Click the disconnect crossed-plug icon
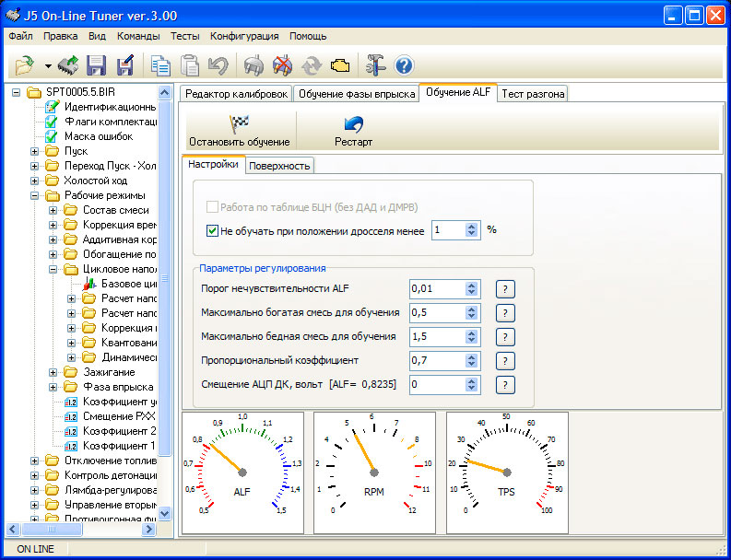 click(x=282, y=65)
